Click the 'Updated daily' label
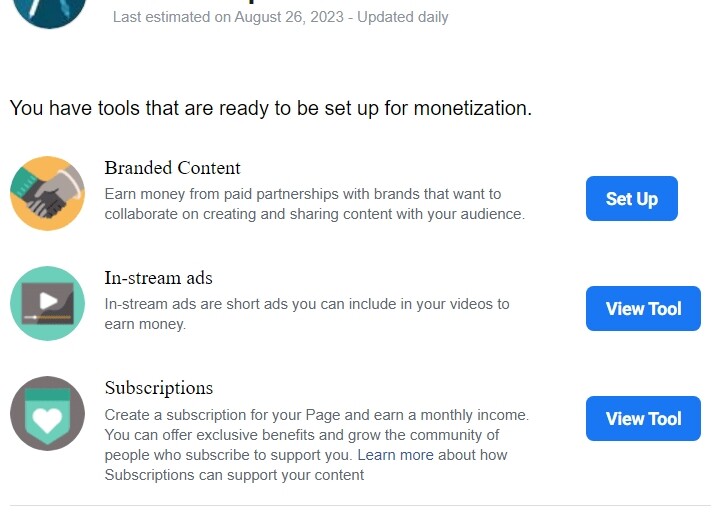717x527 pixels. [x=402, y=17]
